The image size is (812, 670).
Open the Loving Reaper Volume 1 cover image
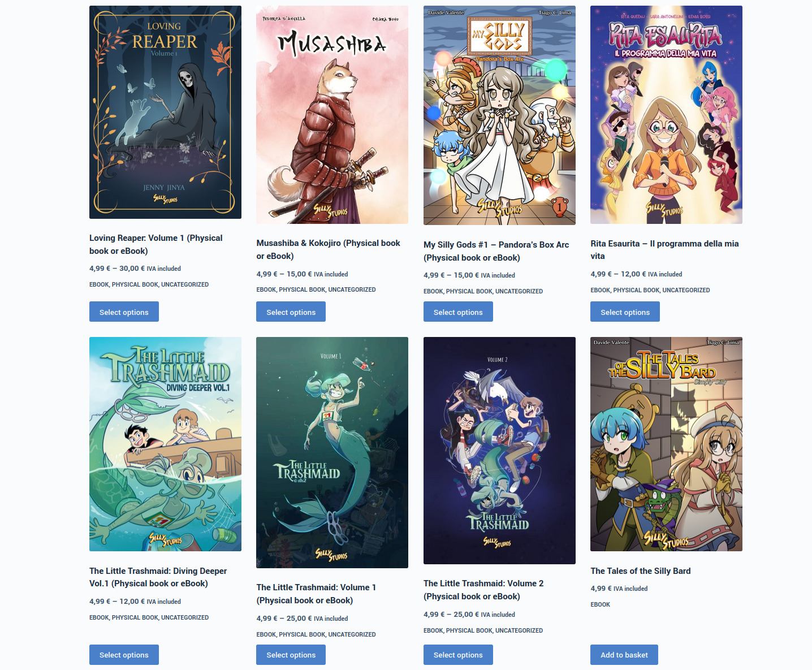click(165, 112)
